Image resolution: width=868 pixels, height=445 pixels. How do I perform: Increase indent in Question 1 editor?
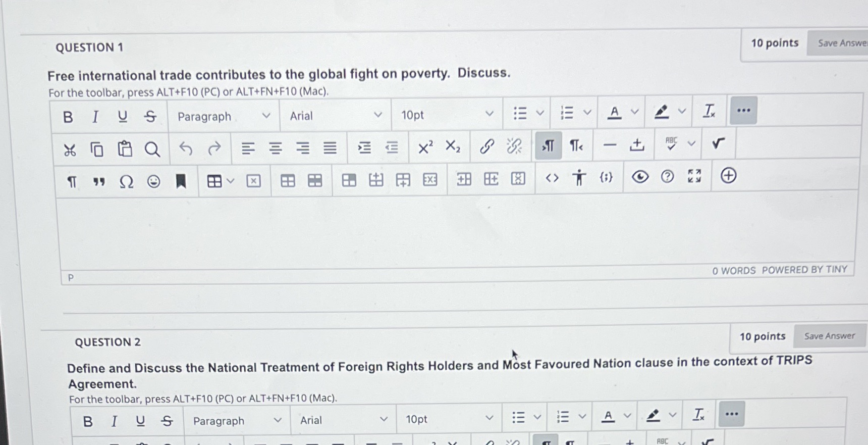click(364, 147)
